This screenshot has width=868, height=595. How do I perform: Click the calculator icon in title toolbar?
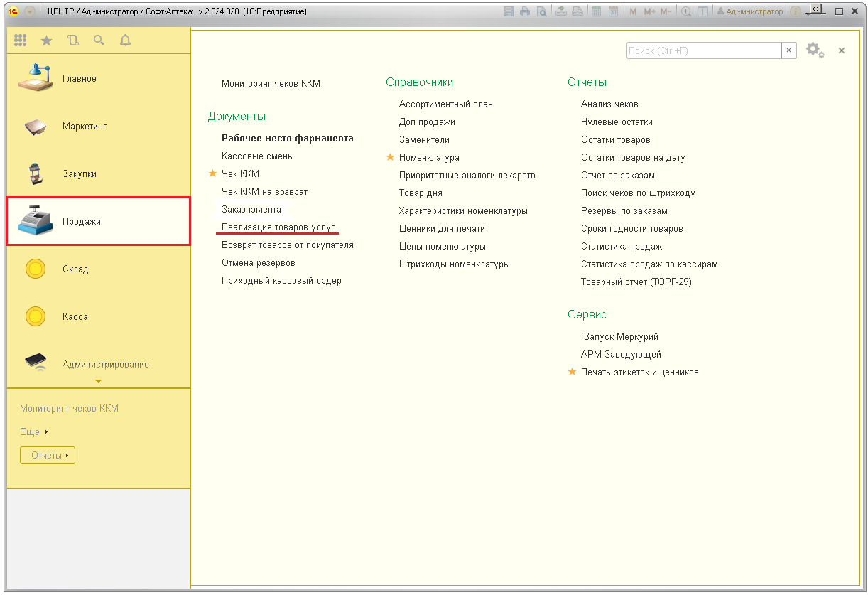click(597, 11)
